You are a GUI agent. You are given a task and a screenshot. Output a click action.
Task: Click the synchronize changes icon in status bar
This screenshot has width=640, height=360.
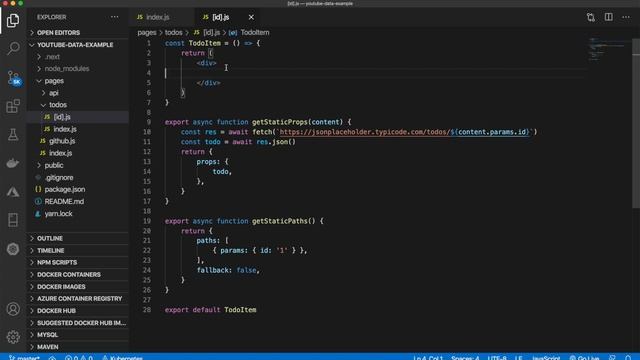[x=52, y=358]
